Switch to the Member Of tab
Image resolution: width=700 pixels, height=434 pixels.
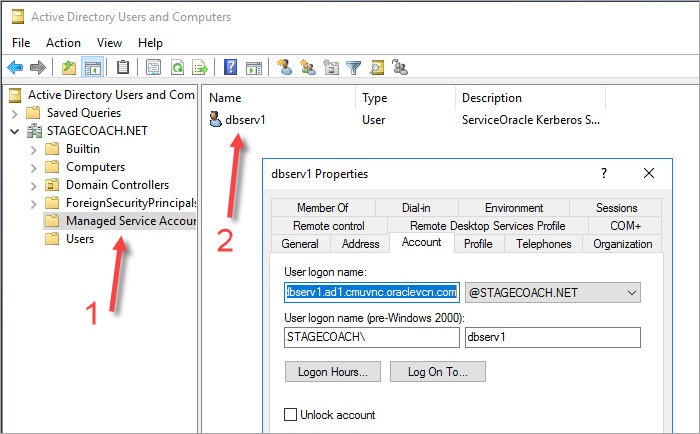(x=322, y=208)
